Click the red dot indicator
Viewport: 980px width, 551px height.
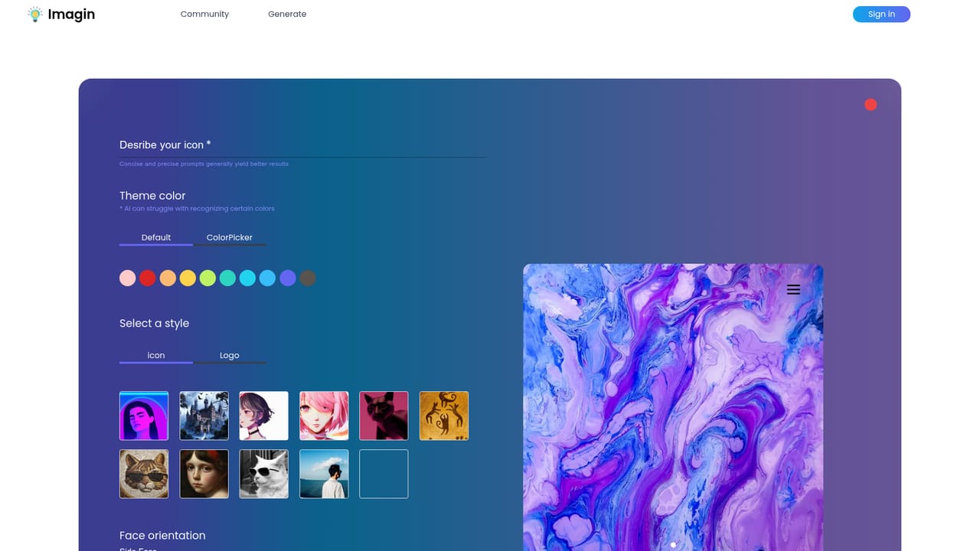tap(871, 105)
